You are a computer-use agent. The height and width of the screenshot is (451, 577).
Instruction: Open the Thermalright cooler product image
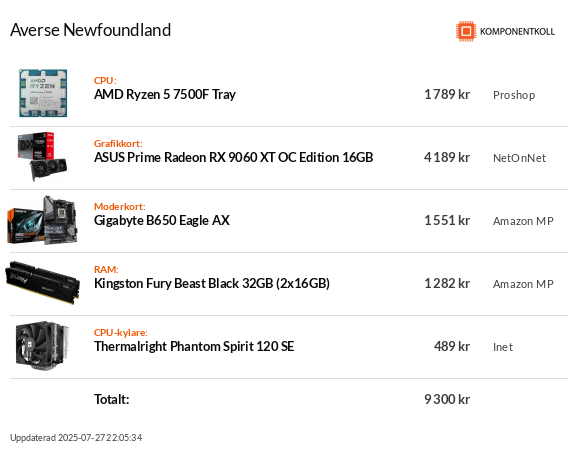(x=43, y=346)
